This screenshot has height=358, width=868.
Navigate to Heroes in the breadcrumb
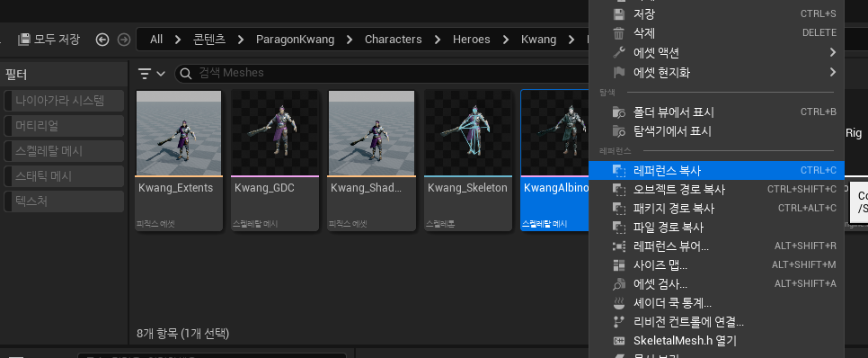472,40
